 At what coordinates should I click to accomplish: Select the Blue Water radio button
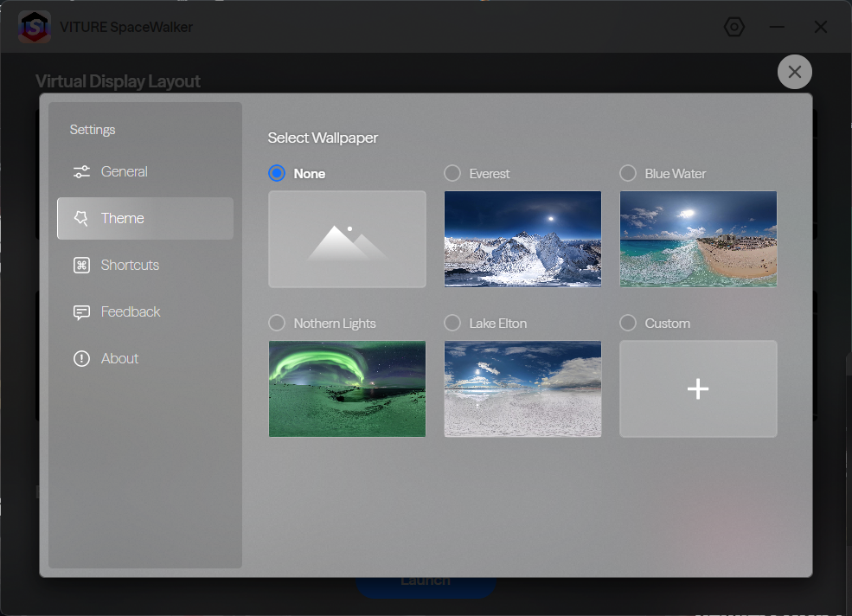[x=628, y=173]
